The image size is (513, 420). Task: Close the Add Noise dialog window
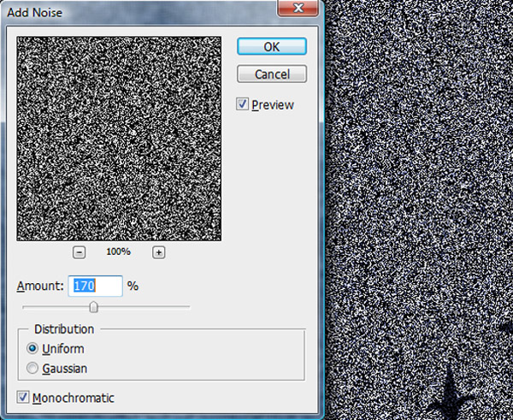pyautogui.click(x=298, y=8)
